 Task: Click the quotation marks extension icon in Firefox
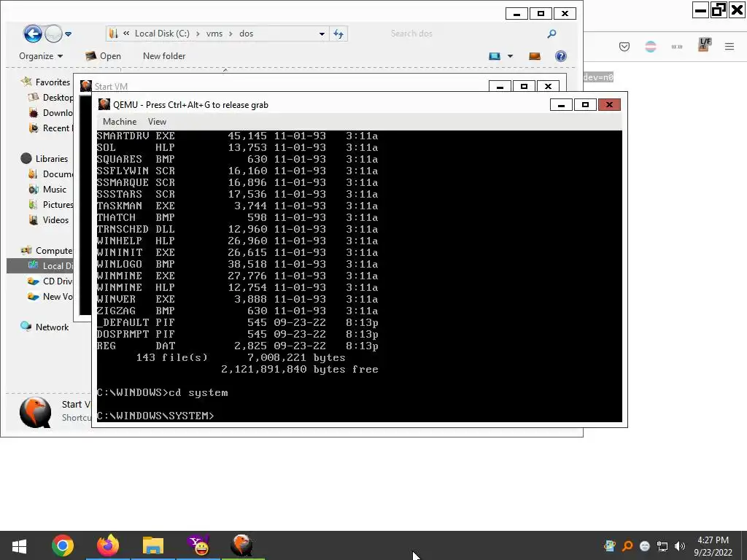pyautogui.click(x=676, y=46)
